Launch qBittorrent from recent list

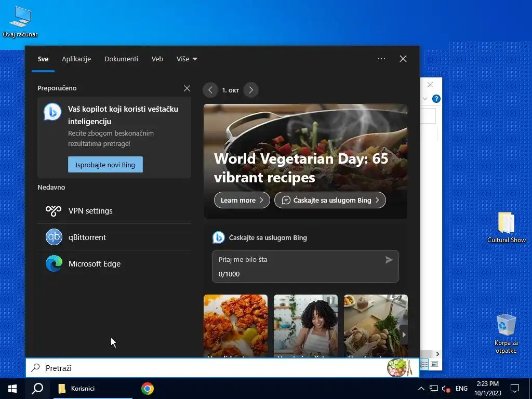coord(114,237)
